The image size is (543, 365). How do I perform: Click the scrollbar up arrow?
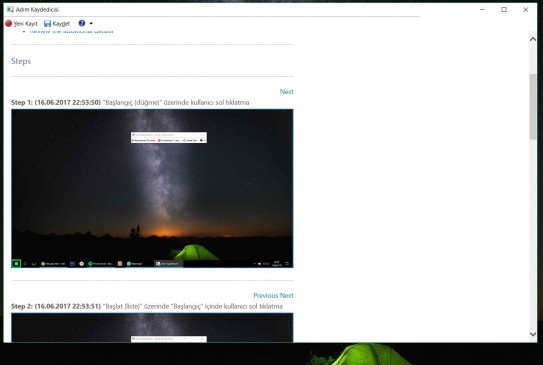pos(533,39)
